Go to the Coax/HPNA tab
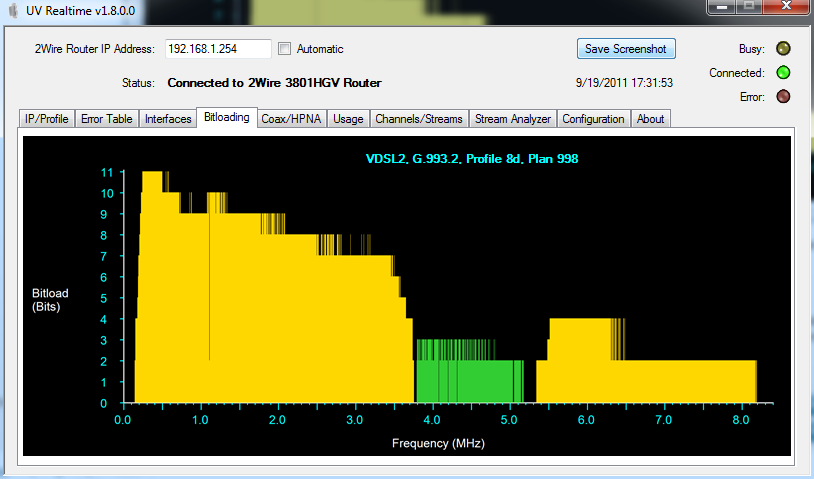This screenshot has height=479, width=814. [291, 119]
